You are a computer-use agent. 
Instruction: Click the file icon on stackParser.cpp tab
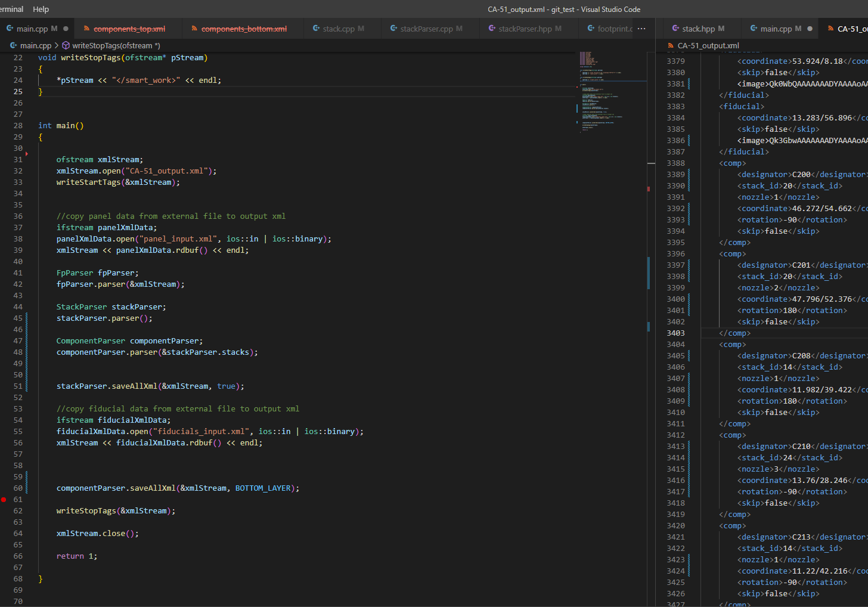coord(393,29)
